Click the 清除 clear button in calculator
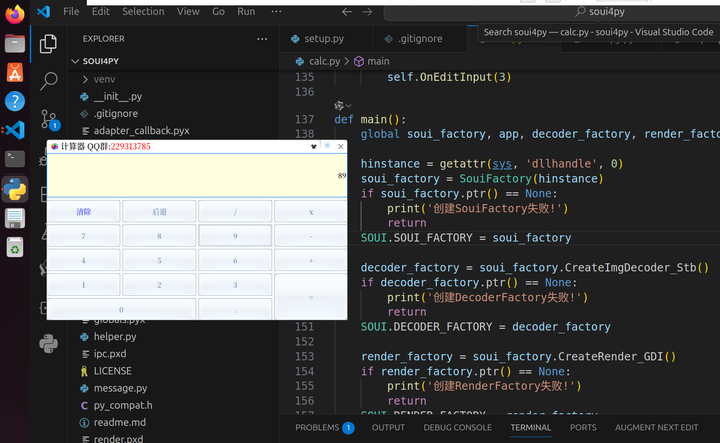 click(84, 212)
